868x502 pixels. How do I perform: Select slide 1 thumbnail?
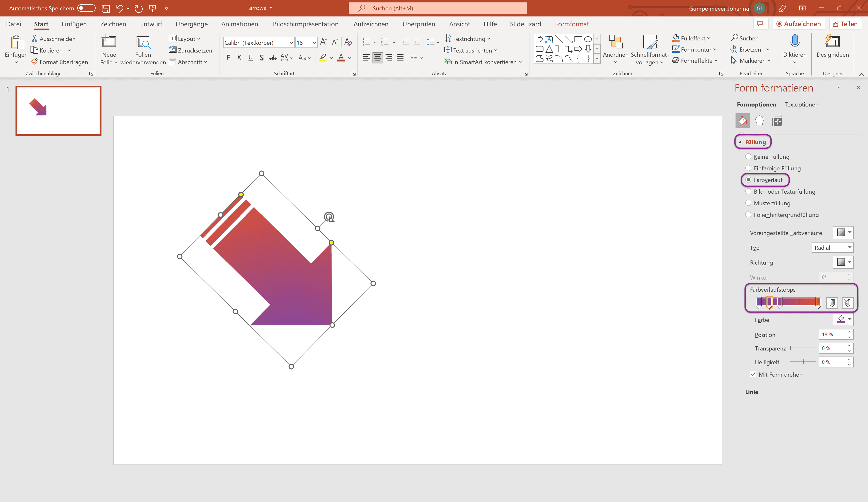point(58,111)
